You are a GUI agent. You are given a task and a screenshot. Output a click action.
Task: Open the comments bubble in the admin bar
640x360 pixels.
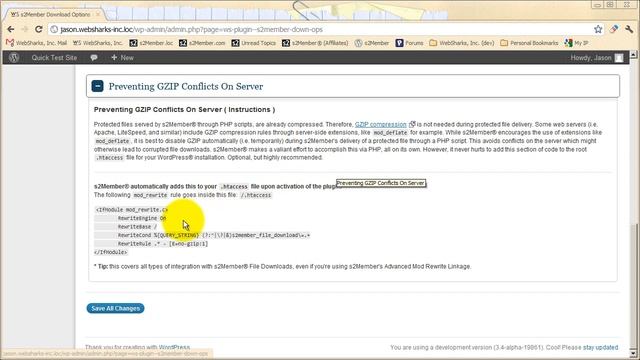[x=94, y=58]
